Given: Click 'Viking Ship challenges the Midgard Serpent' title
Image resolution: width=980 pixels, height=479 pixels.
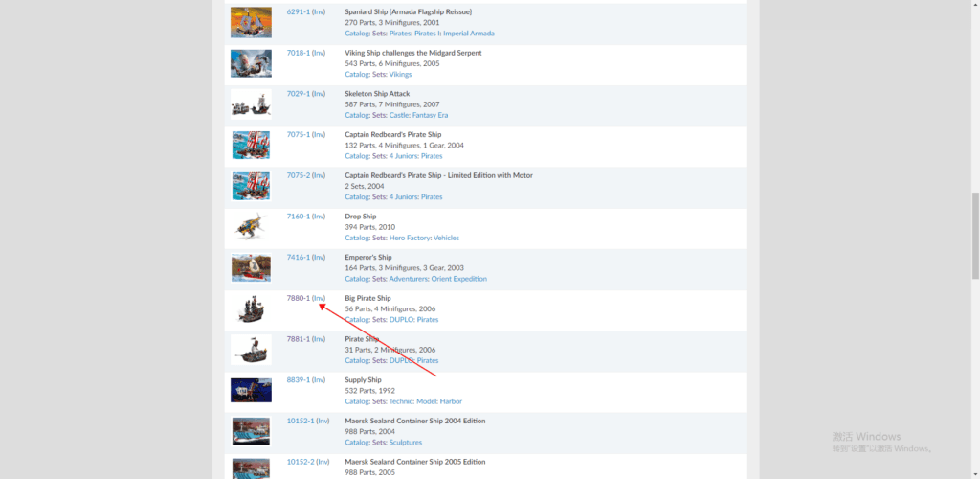Looking at the screenshot, I should click(413, 53).
